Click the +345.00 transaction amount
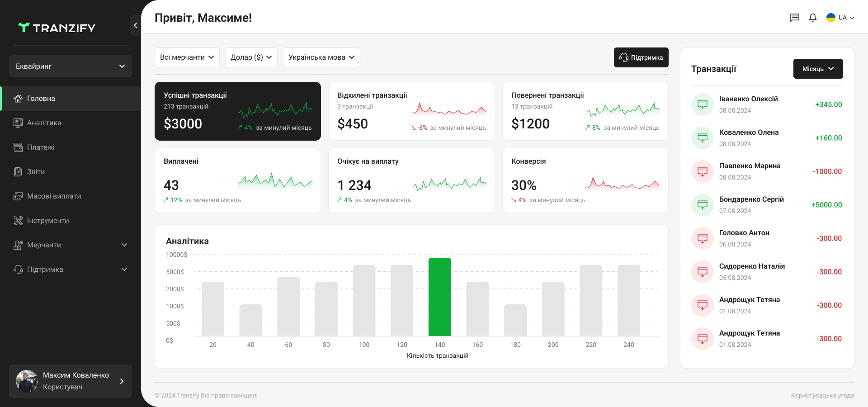Viewport: 868px width, 407px height. pyautogui.click(x=829, y=104)
